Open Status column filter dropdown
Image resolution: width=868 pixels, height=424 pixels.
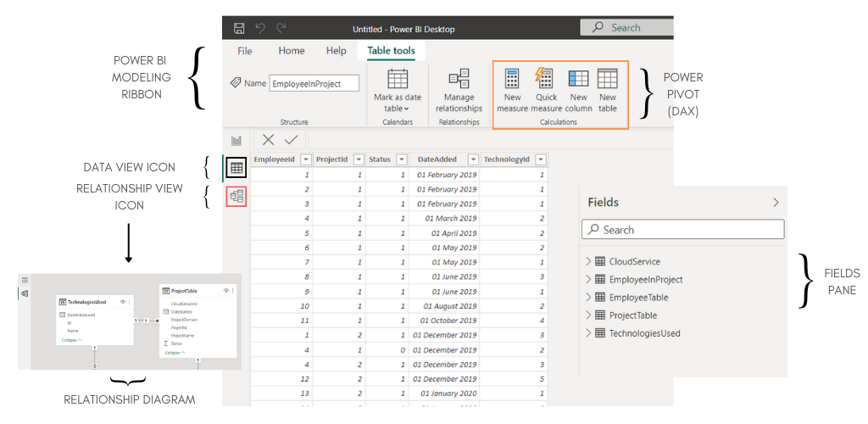pyautogui.click(x=401, y=159)
